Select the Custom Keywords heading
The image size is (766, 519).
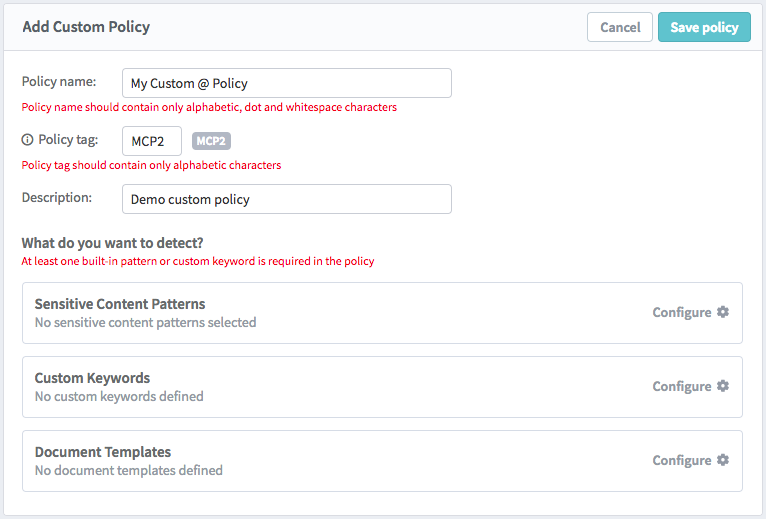[x=92, y=378]
